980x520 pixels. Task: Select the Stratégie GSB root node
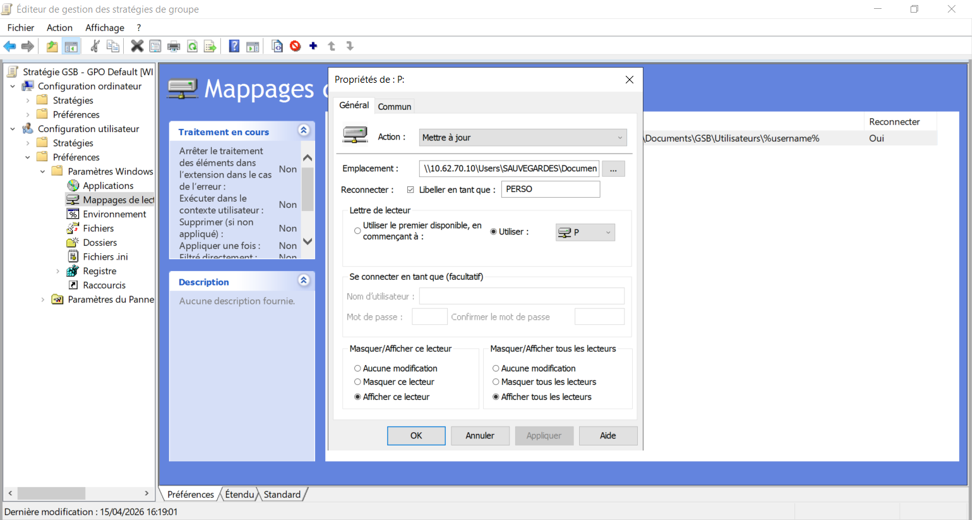point(88,72)
